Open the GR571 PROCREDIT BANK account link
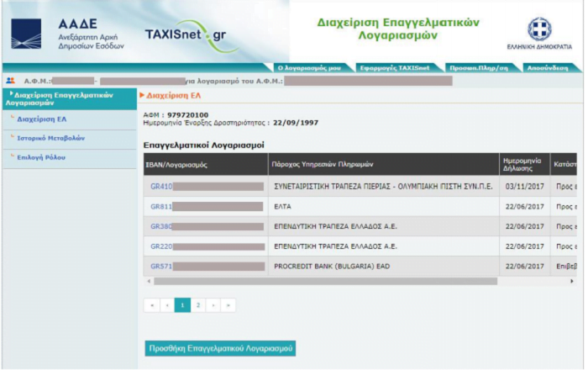The width and height of the screenshot is (588, 370). click(161, 267)
